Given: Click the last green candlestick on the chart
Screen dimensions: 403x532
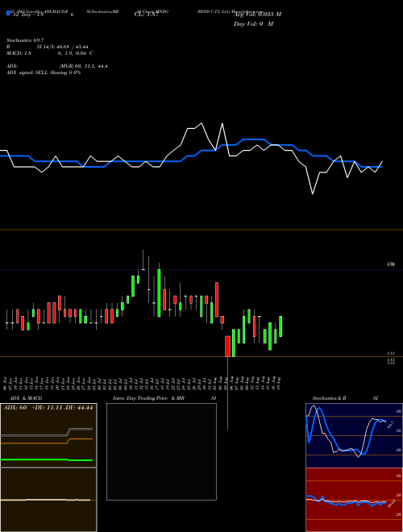Looking at the screenshot, I should (280, 326).
